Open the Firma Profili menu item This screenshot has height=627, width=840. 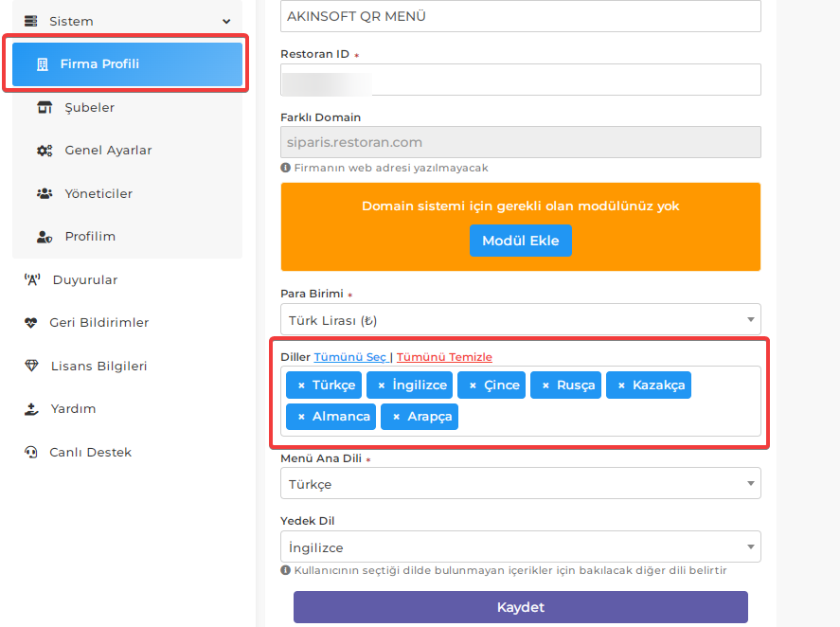tap(128, 64)
